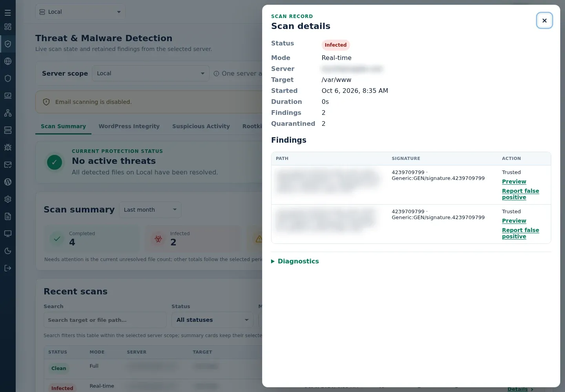
Task: Click the Oct 6, 2026, 8:35 AM start time
Action: (355, 91)
